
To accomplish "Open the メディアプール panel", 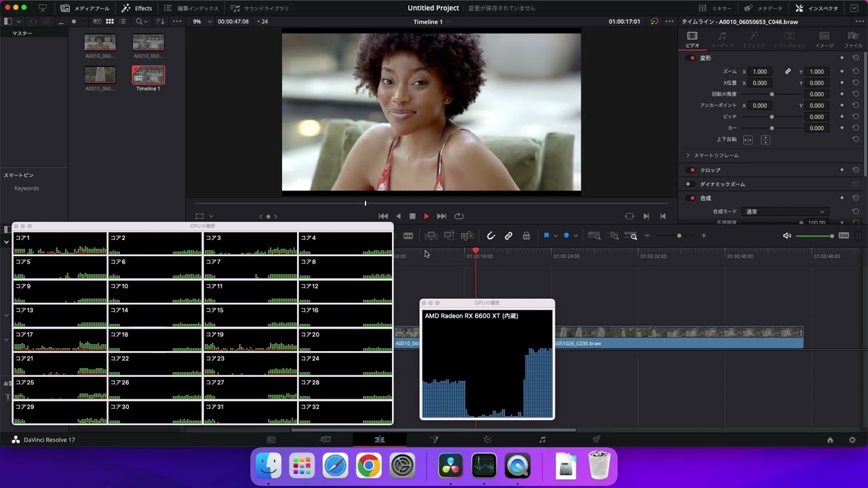I will coord(85,8).
